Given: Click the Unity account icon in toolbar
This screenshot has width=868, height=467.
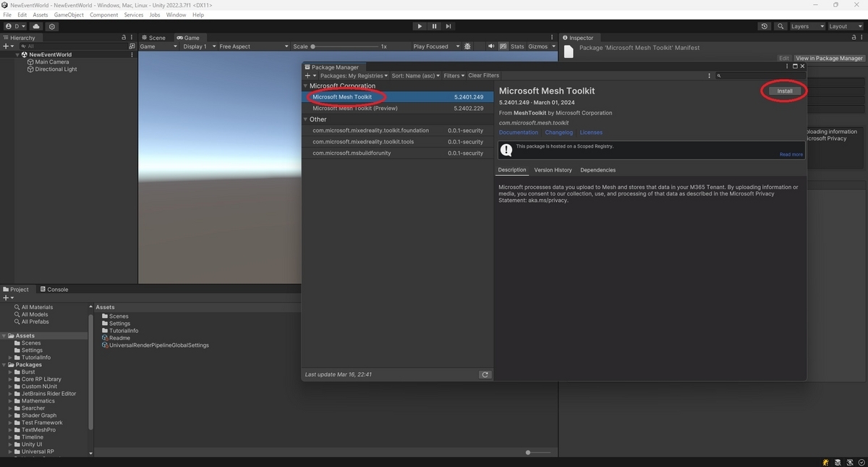Looking at the screenshot, I should pos(14,26).
